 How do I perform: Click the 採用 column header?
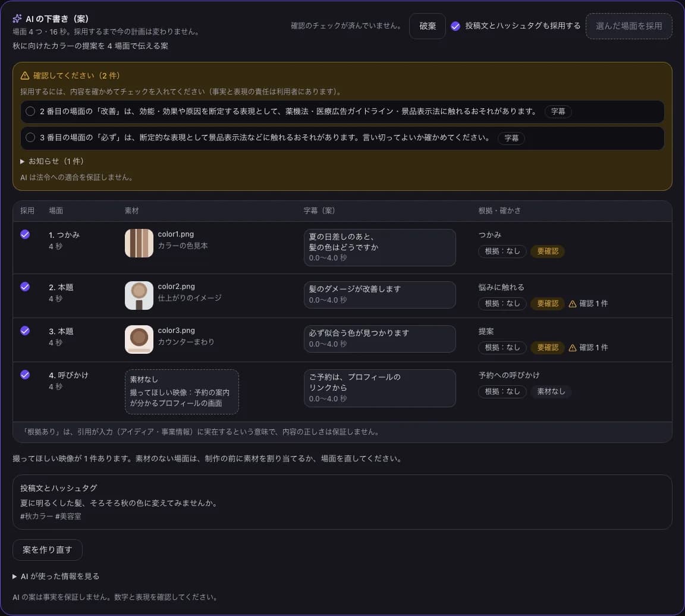pyautogui.click(x=27, y=210)
